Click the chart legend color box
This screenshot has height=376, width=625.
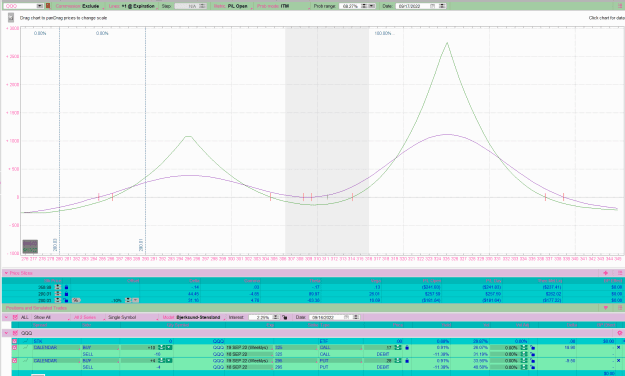30,246
